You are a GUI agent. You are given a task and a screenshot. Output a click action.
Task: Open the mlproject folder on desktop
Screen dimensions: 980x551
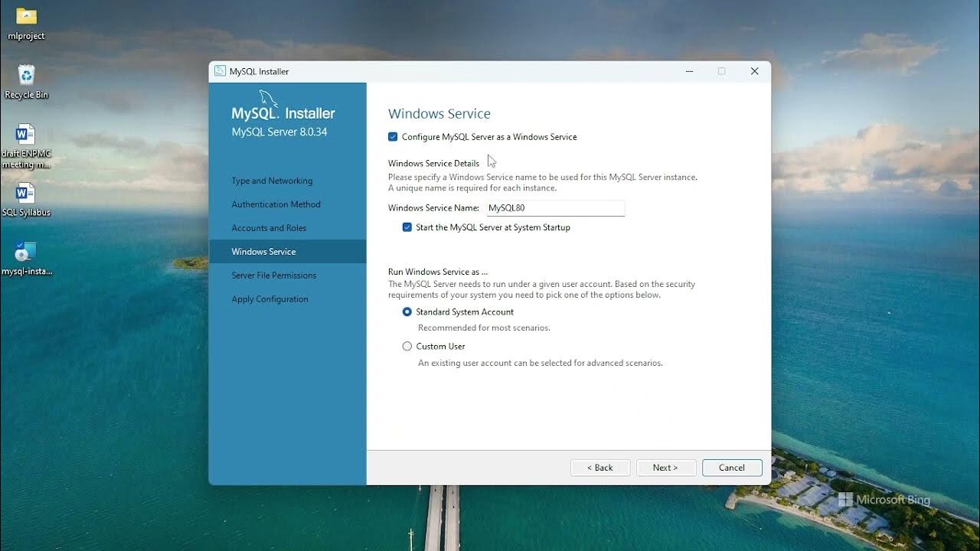(x=26, y=24)
